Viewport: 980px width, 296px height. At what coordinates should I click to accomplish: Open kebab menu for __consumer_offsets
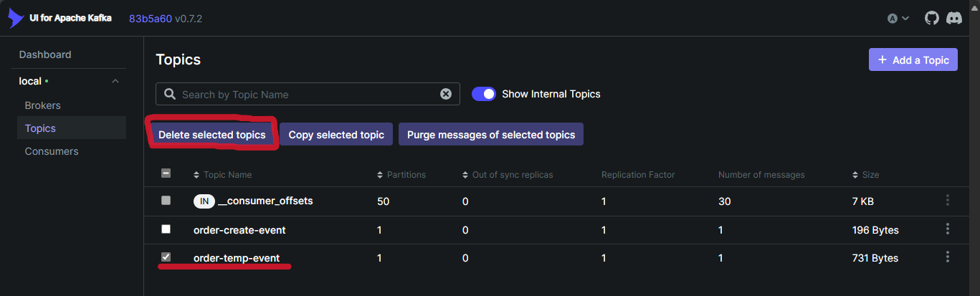point(948,201)
